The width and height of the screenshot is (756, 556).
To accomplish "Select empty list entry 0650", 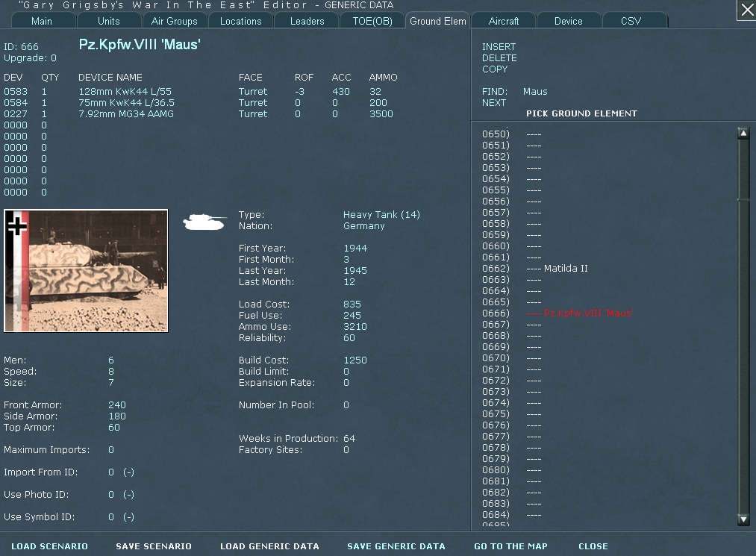I will pos(511,134).
